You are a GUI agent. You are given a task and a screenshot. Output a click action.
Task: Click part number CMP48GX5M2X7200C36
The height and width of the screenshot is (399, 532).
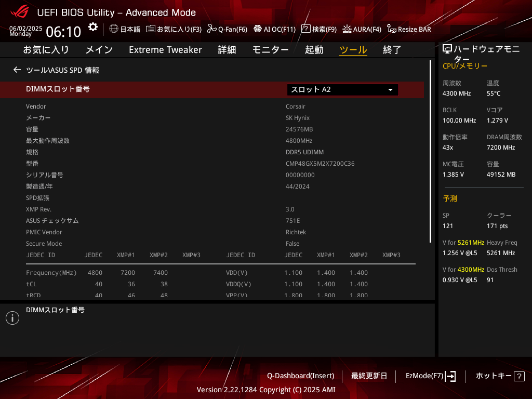point(320,164)
